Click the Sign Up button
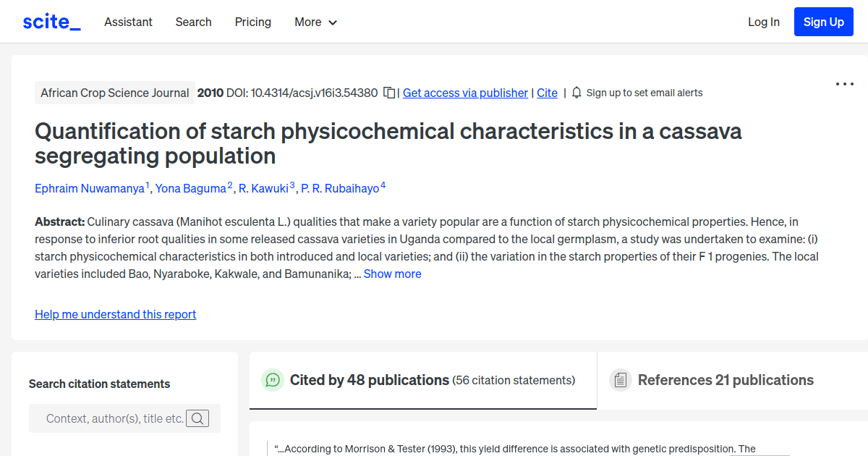The height and width of the screenshot is (456, 868). [823, 22]
